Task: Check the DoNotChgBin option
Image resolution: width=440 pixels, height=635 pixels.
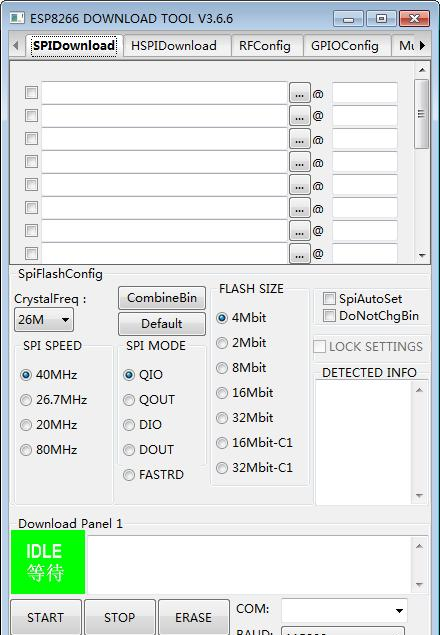Action: 329,315
